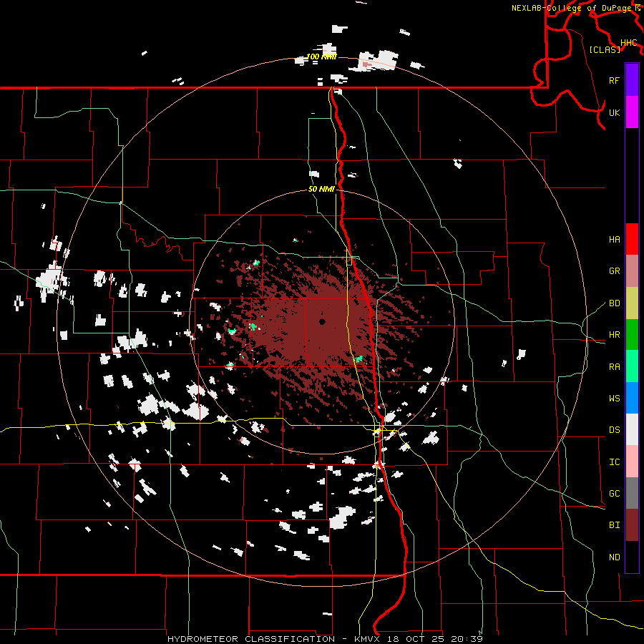The height and width of the screenshot is (644, 644).
Task: Select the gray GC legend swatch
Action: 632,493
